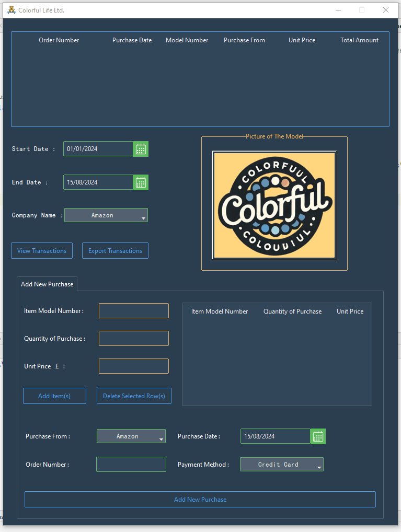Sort by Order Number column header

click(59, 40)
